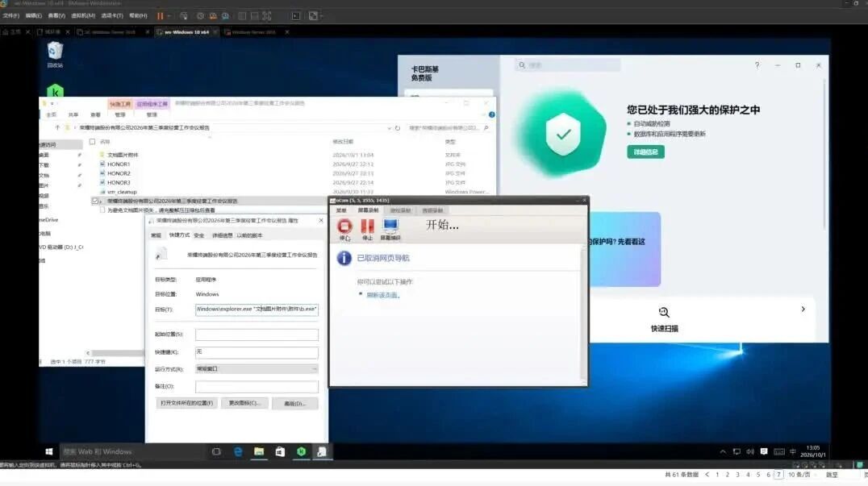Select HONOR1 file in Explorer
Screen dimensions: 868x486
[x=119, y=164]
